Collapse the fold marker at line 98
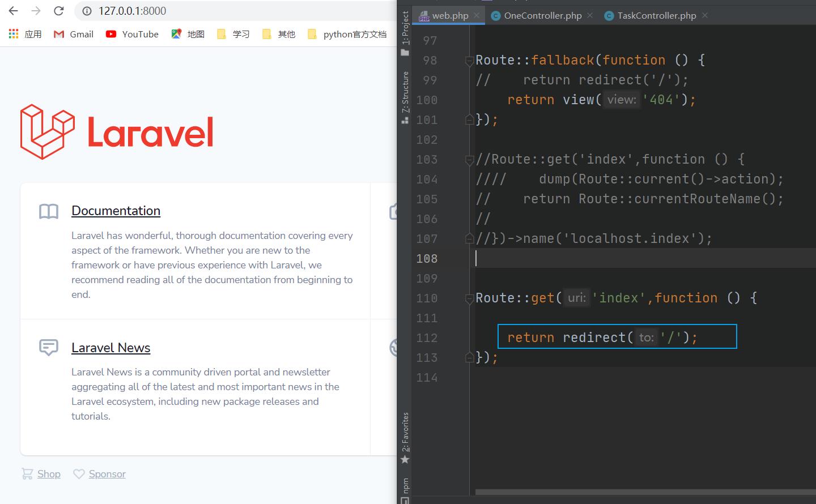Viewport: 816px width, 504px height. pos(469,61)
